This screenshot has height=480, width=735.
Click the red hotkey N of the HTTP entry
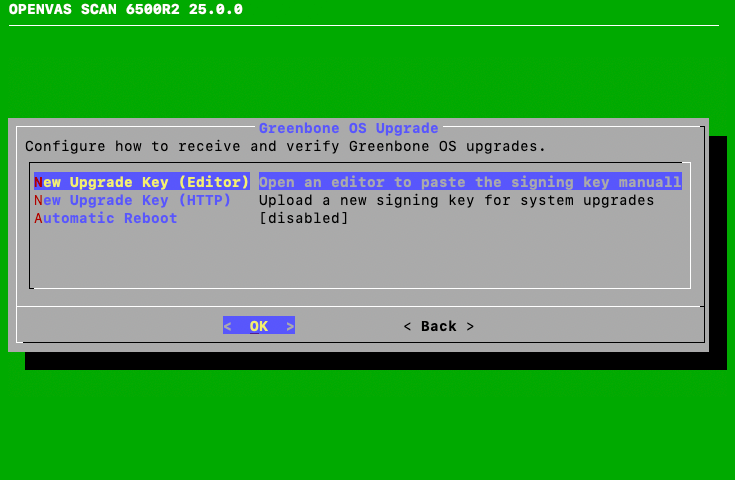click(x=38, y=200)
